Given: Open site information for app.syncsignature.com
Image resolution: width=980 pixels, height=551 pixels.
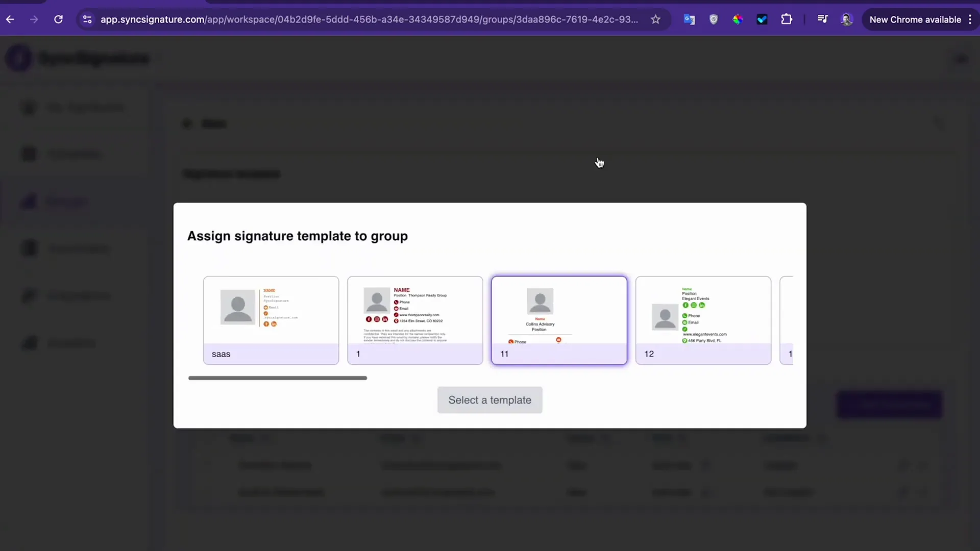Looking at the screenshot, I should coord(87,19).
